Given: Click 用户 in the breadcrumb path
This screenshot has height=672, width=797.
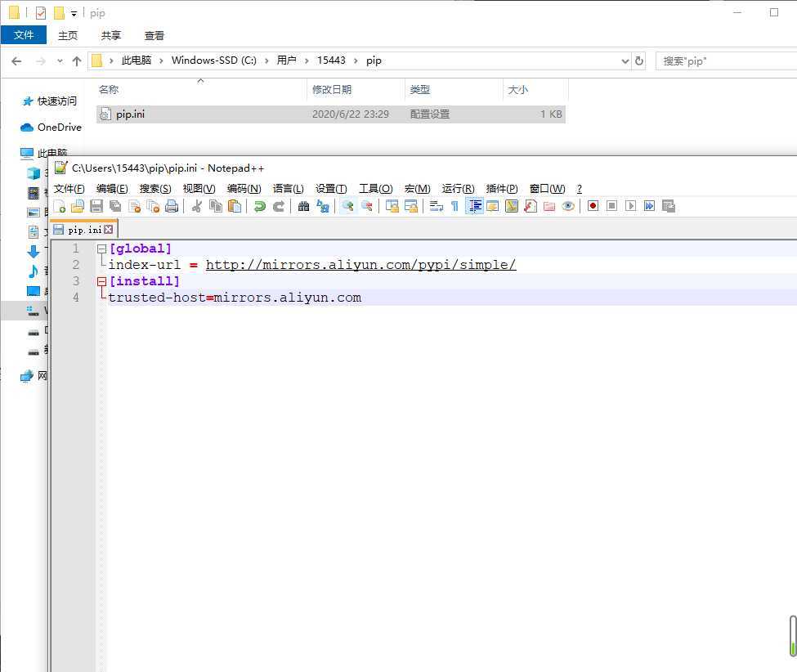Looking at the screenshot, I should (287, 60).
